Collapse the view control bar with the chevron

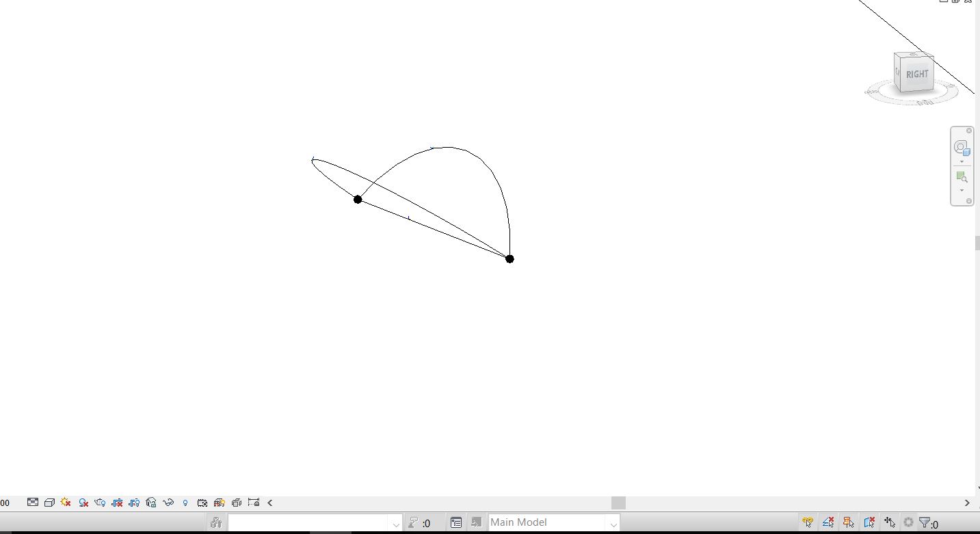[269, 503]
